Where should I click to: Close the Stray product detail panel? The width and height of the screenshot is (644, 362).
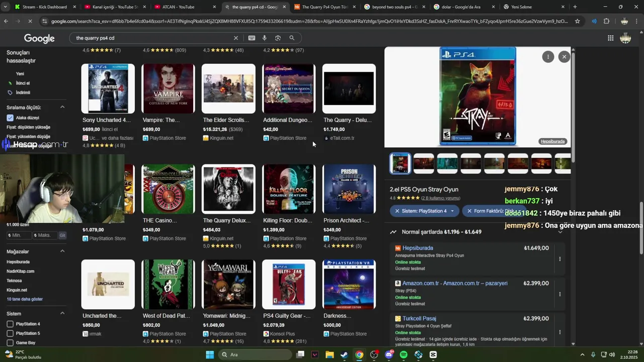point(564,57)
